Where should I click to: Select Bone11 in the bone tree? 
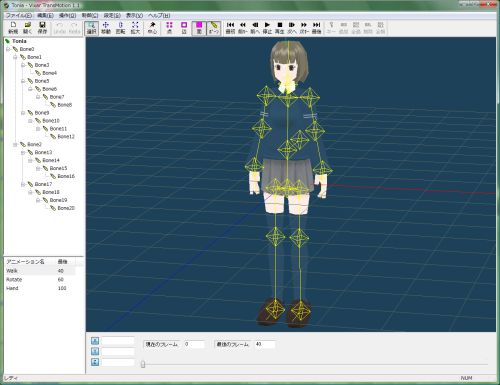coord(58,128)
